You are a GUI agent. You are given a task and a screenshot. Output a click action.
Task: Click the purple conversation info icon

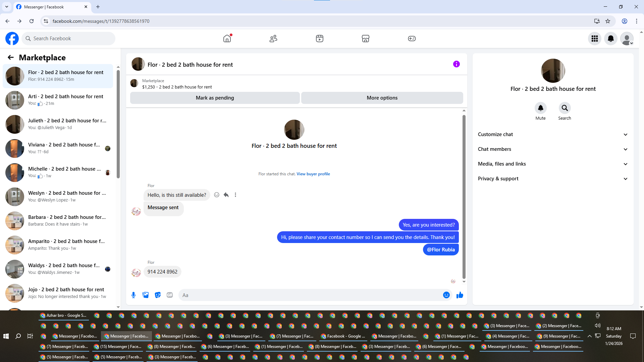pyautogui.click(x=456, y=64)
